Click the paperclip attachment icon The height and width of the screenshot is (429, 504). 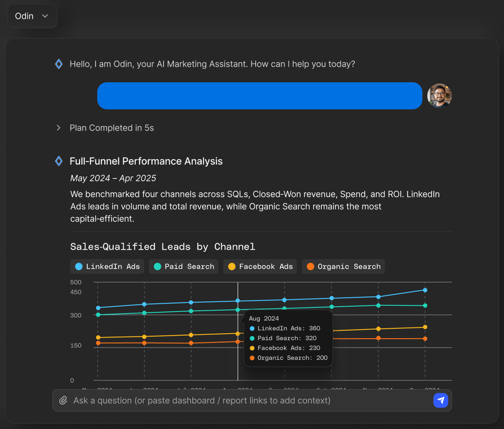[63, 400]
